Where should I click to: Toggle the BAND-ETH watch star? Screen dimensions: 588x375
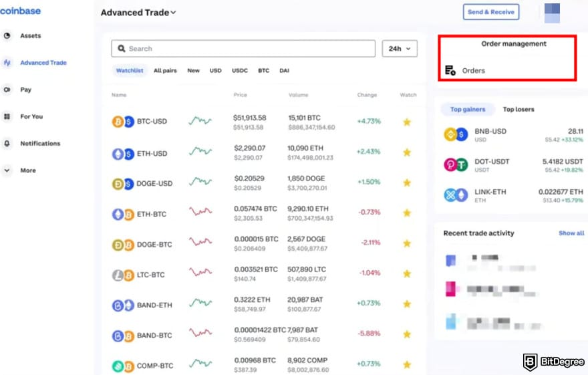point(407,304)
